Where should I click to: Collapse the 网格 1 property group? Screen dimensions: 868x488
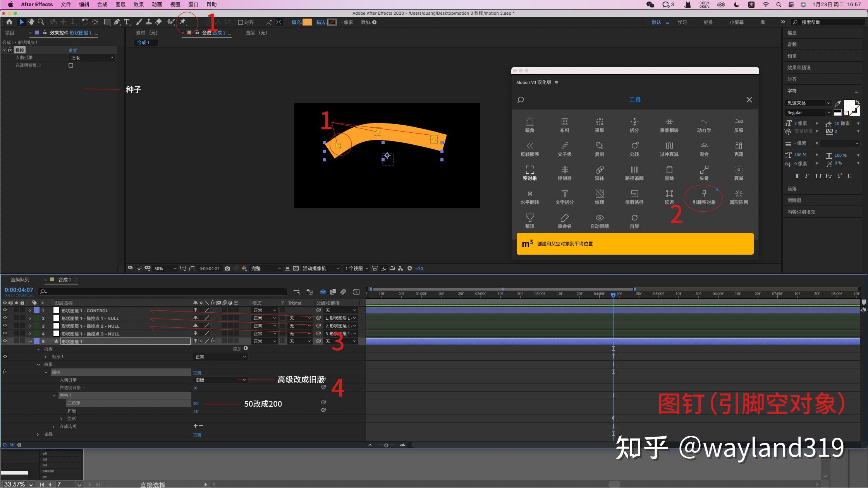(x=54, y=396)
